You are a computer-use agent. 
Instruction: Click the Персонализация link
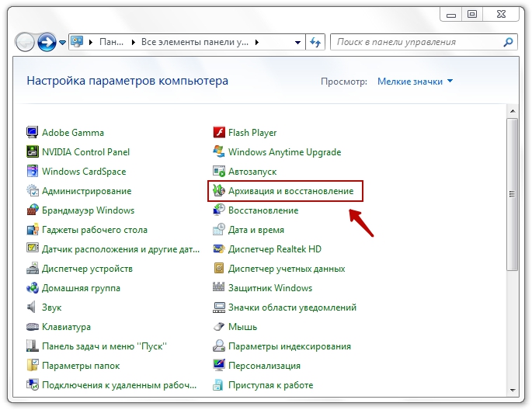264,366
